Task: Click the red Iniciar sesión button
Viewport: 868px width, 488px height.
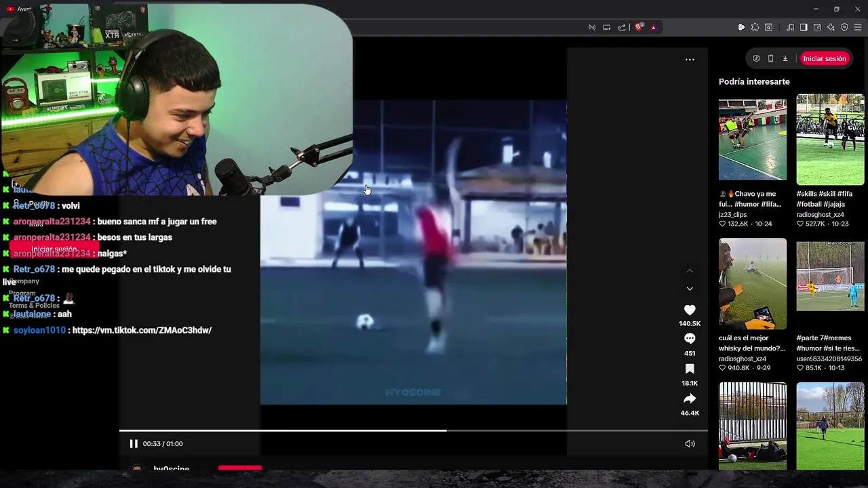Action: click(825, 58)
